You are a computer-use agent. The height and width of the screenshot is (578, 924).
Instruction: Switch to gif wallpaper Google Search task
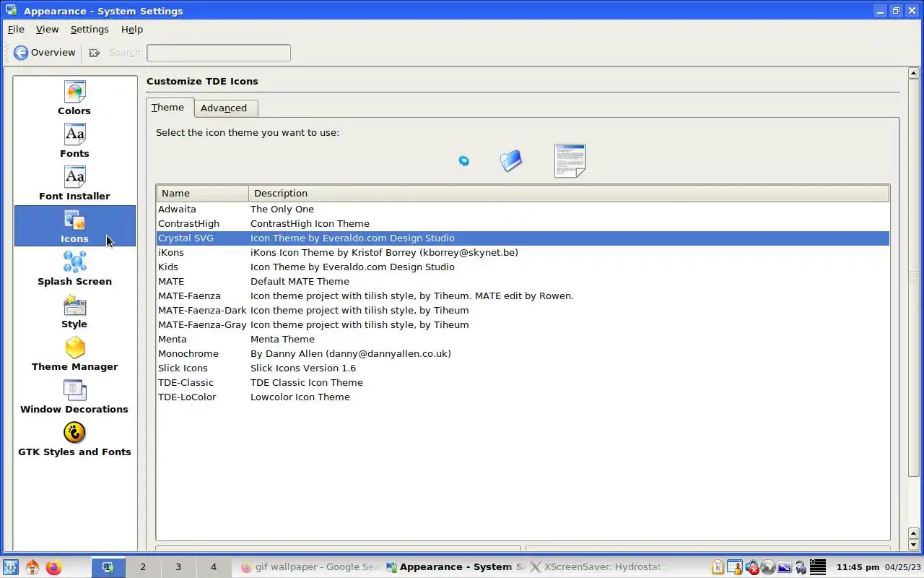(x=309, y=567)
